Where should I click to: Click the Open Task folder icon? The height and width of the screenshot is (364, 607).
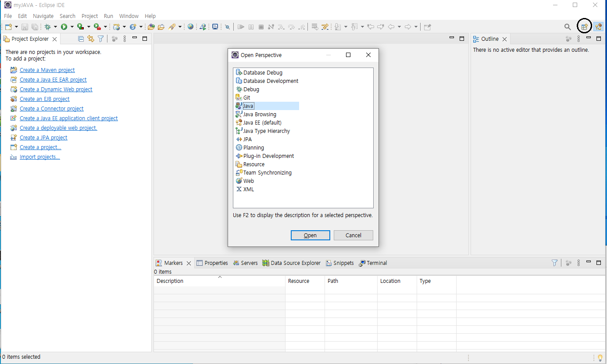[x=161, y=27]
